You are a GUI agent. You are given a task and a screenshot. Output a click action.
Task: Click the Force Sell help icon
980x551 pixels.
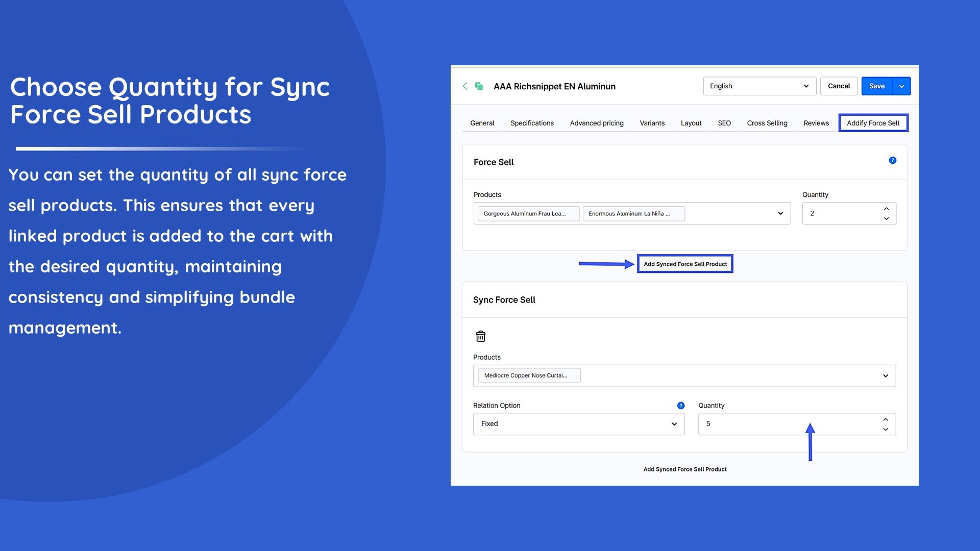892,161
